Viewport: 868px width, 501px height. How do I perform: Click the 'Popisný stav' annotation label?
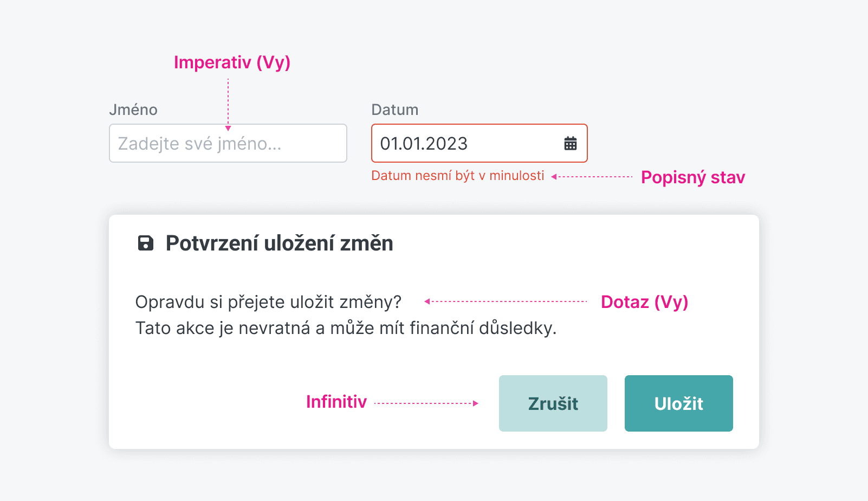tap(693, 177)
